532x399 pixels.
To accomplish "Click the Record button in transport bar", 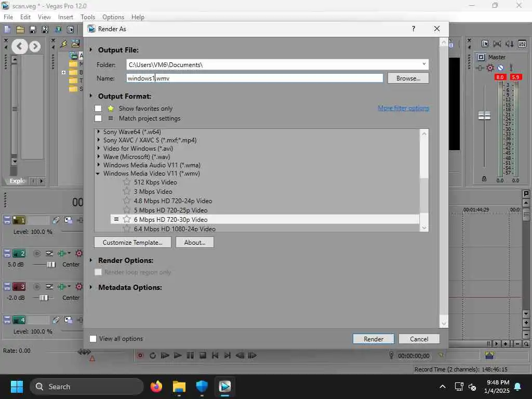I will [x=140, y=355].
